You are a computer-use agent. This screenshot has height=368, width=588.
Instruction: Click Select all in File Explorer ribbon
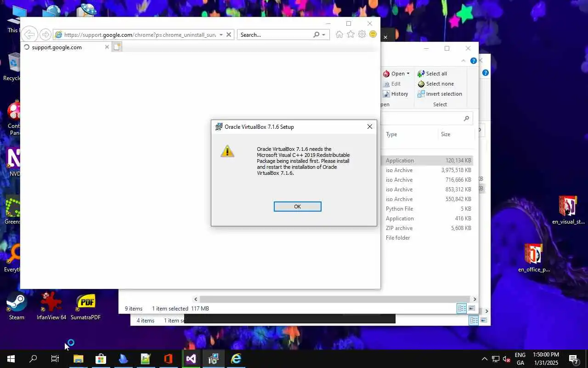[x=432, y=74]
